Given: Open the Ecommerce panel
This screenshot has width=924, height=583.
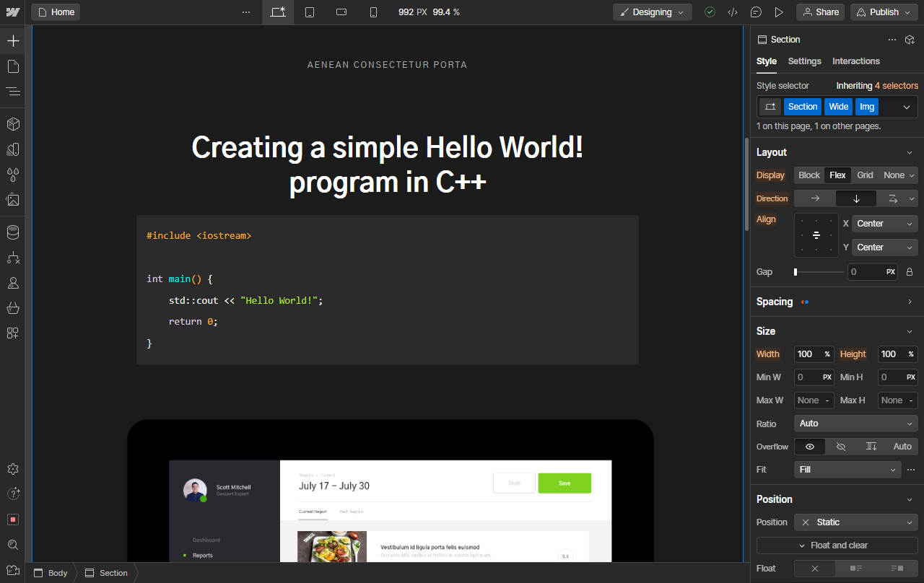Looking at the screenshot, I should (x=12, y=307).
